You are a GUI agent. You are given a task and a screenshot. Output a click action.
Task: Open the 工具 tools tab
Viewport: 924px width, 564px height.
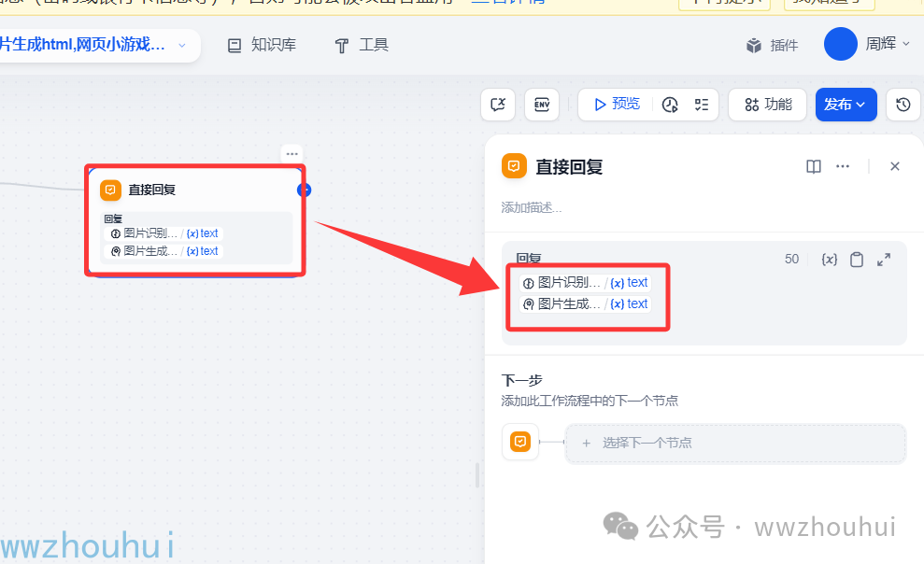click(362, 45)
